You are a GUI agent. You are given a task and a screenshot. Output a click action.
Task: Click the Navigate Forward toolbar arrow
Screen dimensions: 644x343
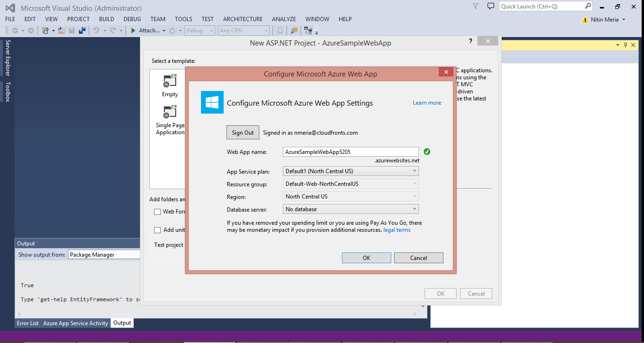tap(31, 30)
